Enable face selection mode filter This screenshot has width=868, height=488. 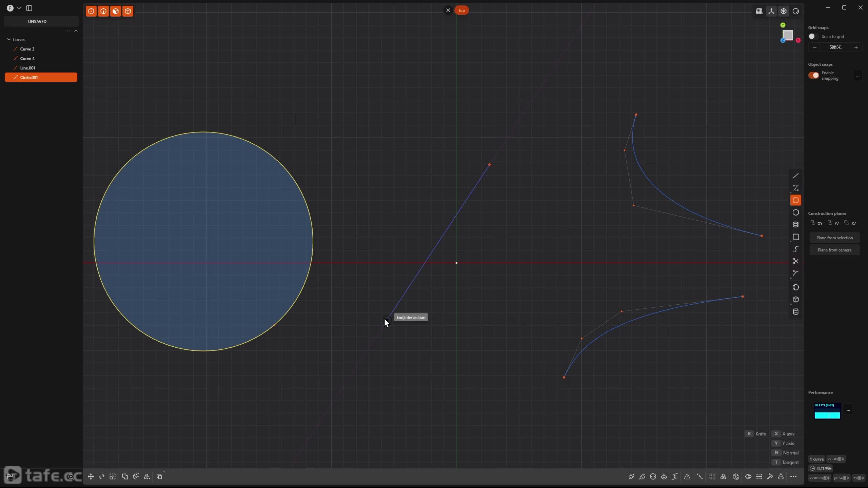[116, 11]
